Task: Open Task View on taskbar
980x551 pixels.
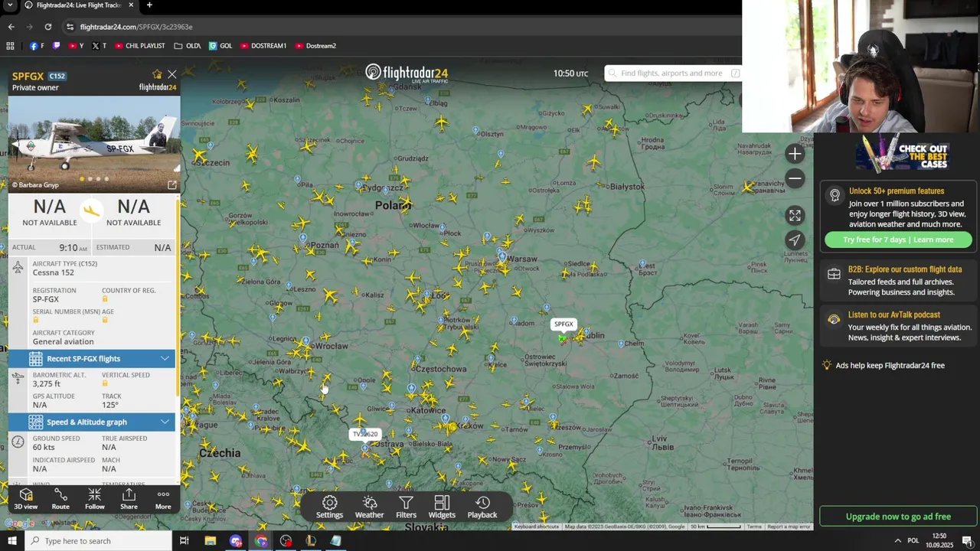Action: [184, 541]
